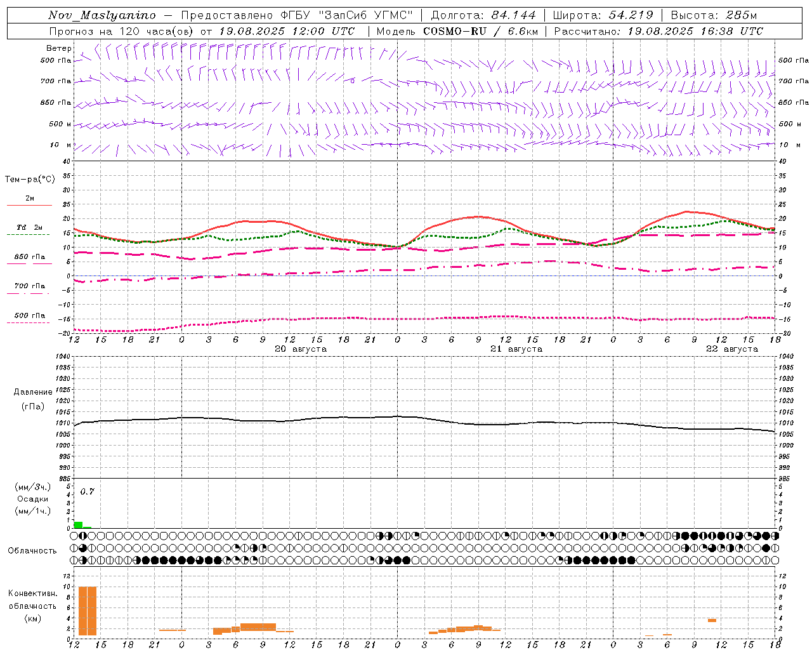Click the red sample line under "2м"

(30, 206)
